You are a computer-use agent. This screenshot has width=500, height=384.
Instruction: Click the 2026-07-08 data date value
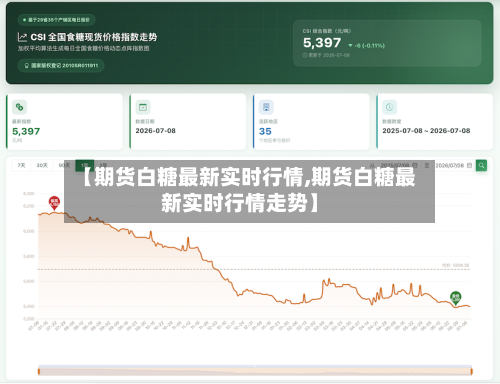[155, 131]
